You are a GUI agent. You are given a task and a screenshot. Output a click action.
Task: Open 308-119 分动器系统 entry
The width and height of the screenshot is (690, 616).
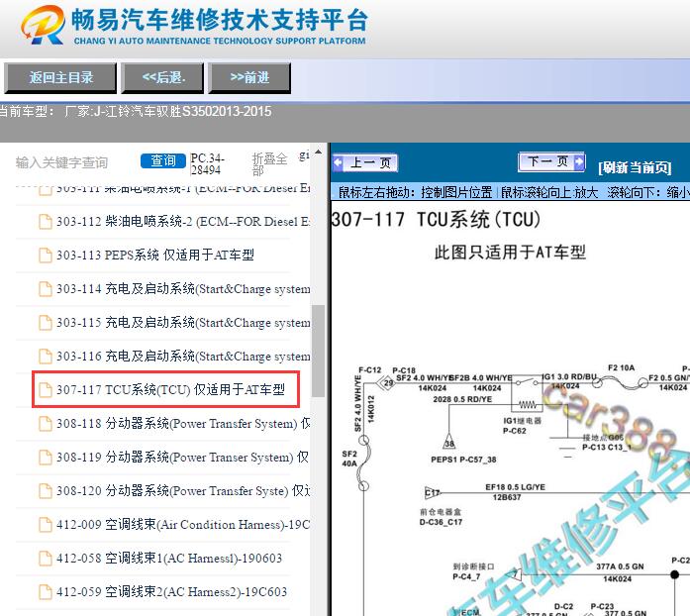pyautogui.click(x=182, y=457)
